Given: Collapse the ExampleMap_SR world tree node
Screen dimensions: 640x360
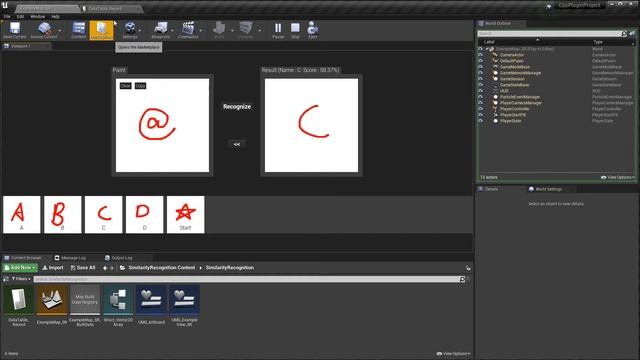Looking at the screenshot, I should 487,49.
